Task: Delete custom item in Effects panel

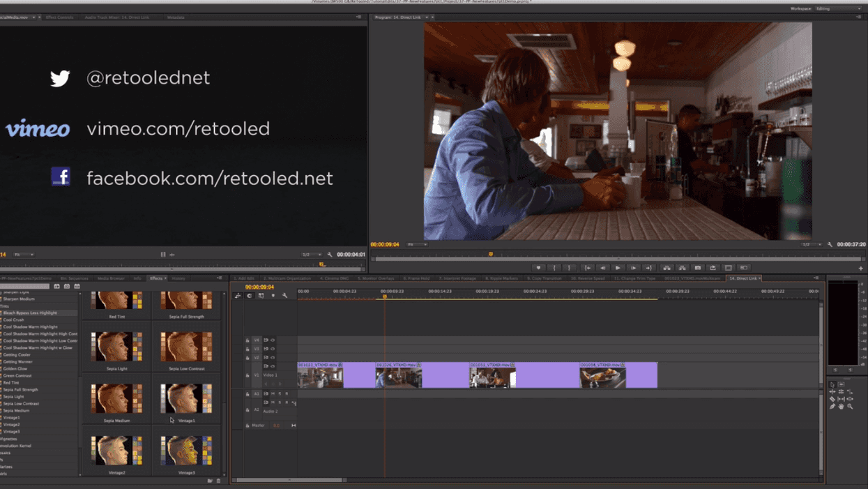Action: (x=218, y=481)
